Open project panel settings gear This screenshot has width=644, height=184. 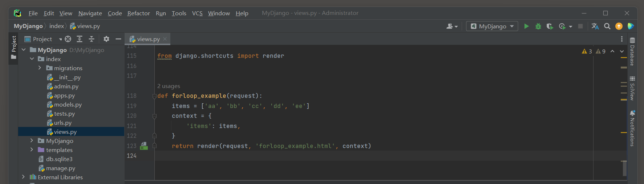pos(106,39)
